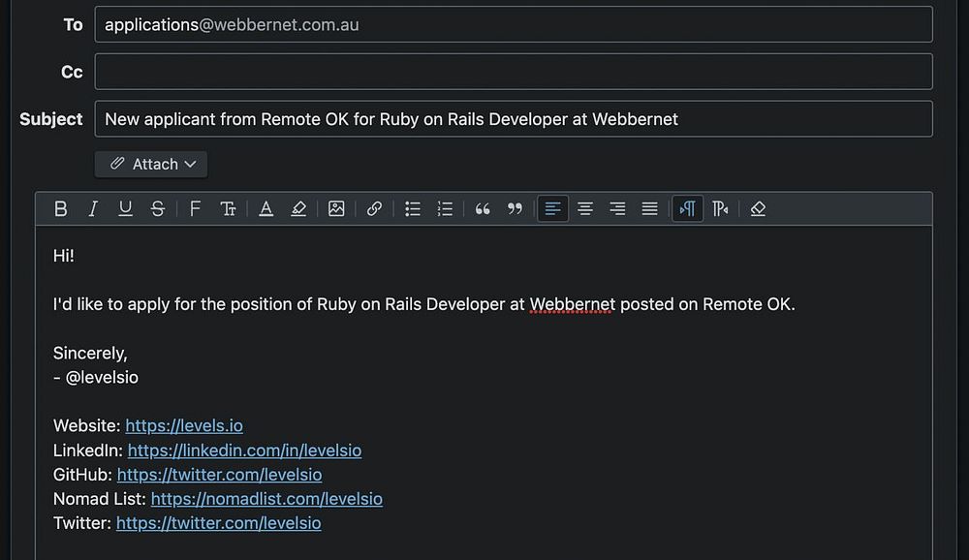Add block quote
This screenshot has height=560, width=969.
click(x=483, y=209)
